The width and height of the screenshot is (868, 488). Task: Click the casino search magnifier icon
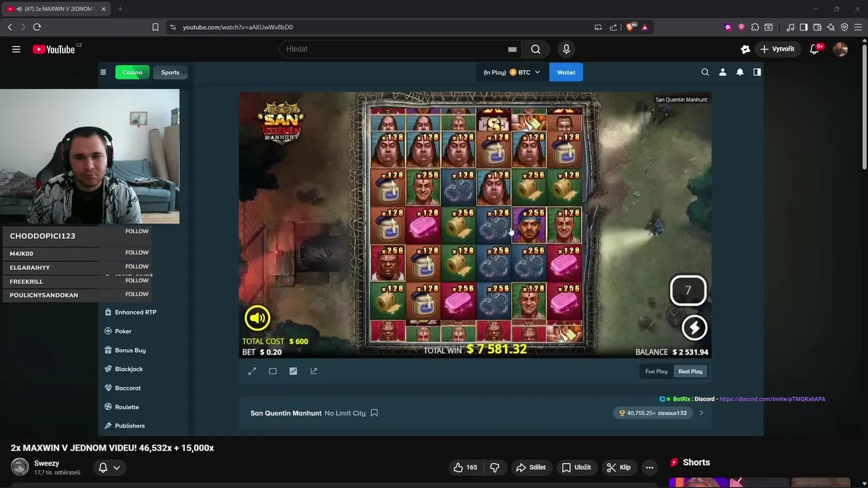tap(705, 73)
